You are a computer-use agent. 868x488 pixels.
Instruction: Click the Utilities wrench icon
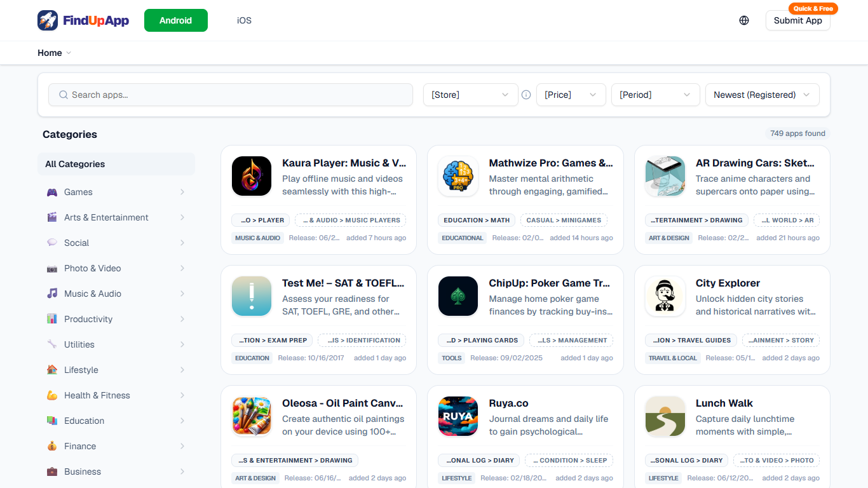[x=52, y=344]
